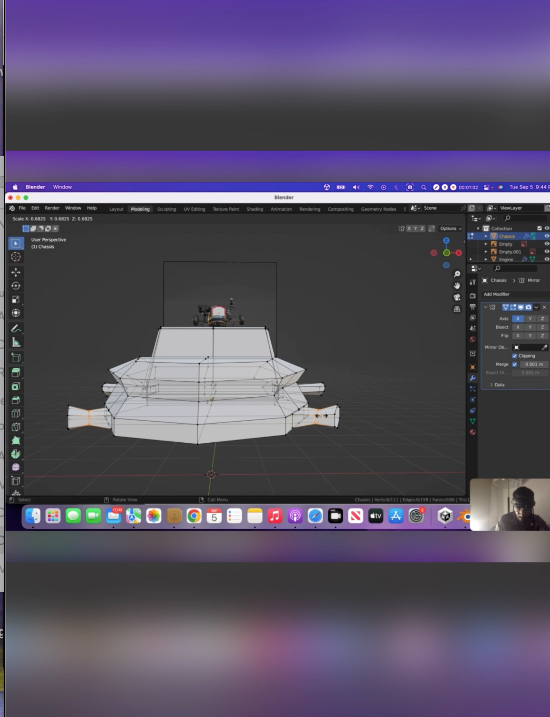Viewport: 550px width, 717px height.
Task: Select the Measure tool
Action: point(16,342)
